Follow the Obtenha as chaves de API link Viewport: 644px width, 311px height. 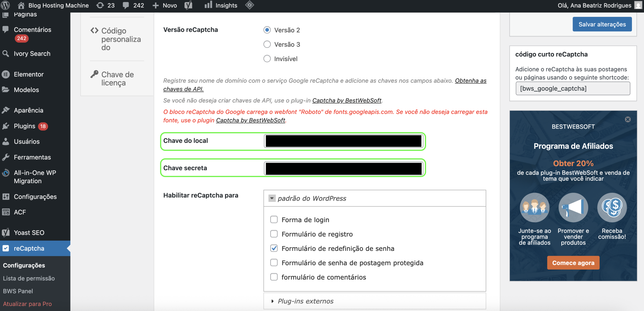point(471,81)
